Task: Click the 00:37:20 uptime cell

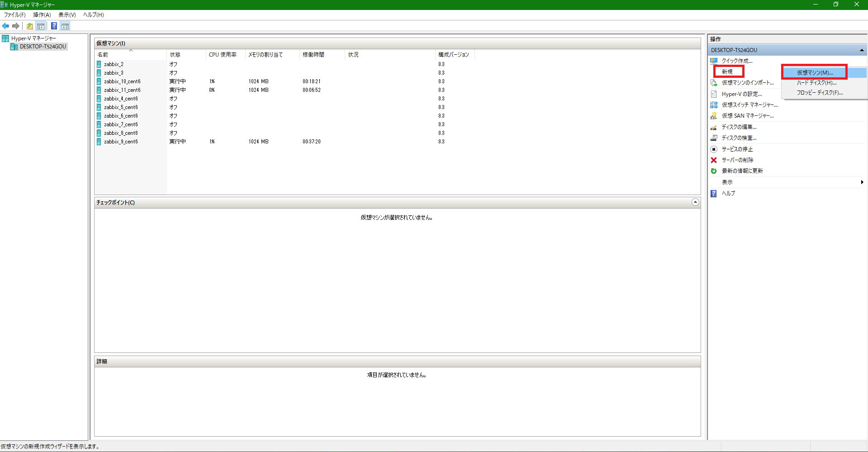Action: tap(312, 142)
